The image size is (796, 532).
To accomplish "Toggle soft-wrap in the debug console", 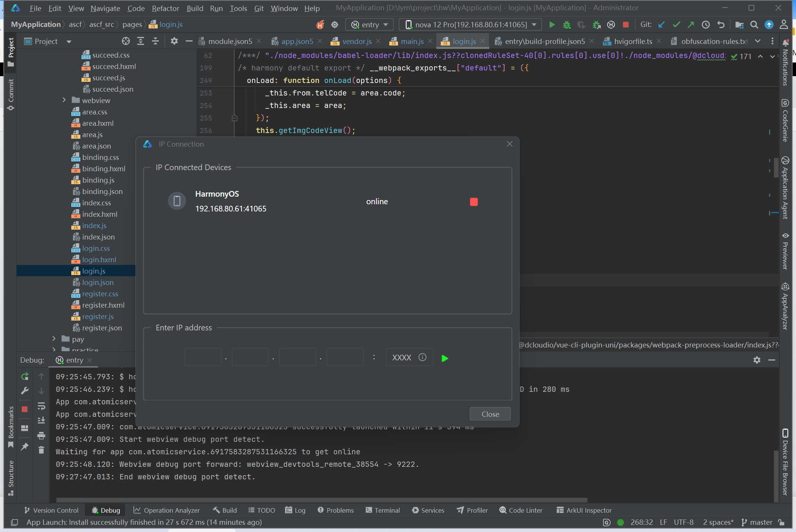I will 41,406.
